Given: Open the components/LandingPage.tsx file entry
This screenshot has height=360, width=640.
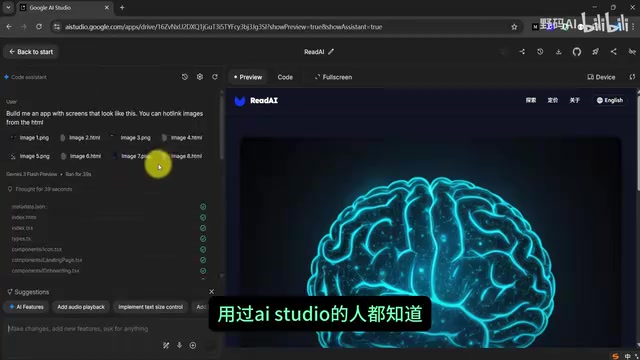Looking at the screenshot, I should tap(47, 260).
